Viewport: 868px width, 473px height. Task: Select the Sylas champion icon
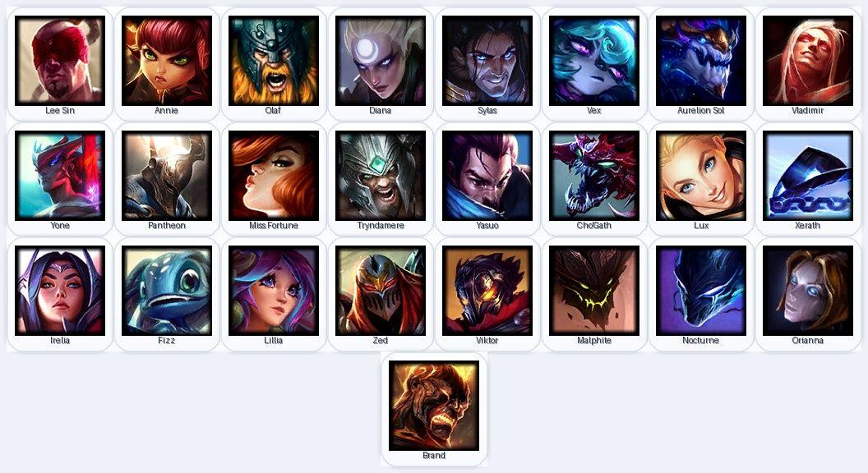tap(487, 61)
